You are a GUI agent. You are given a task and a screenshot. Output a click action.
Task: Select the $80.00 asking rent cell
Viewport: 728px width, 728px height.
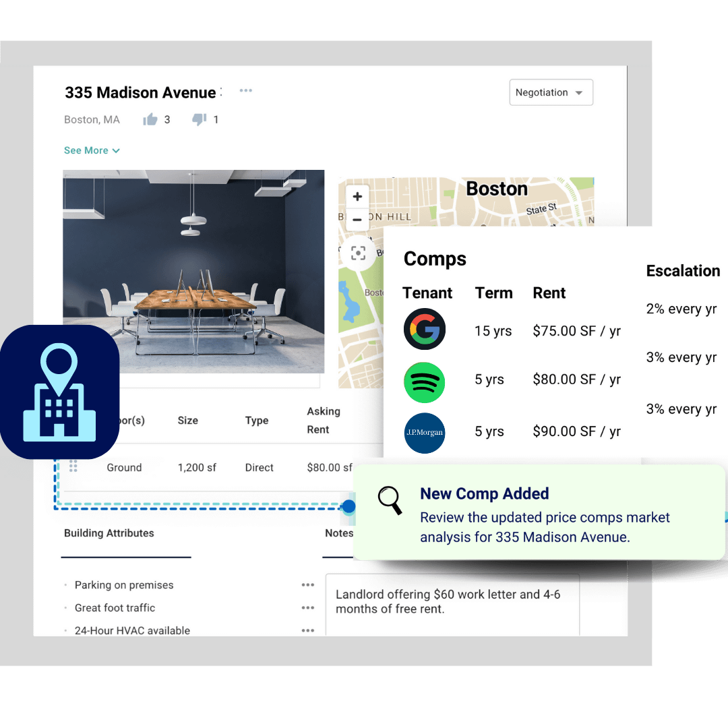click(329, 468)
